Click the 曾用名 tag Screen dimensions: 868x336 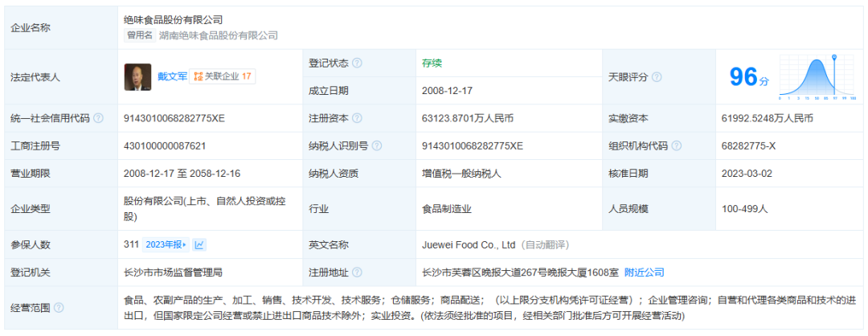point(140,36)
